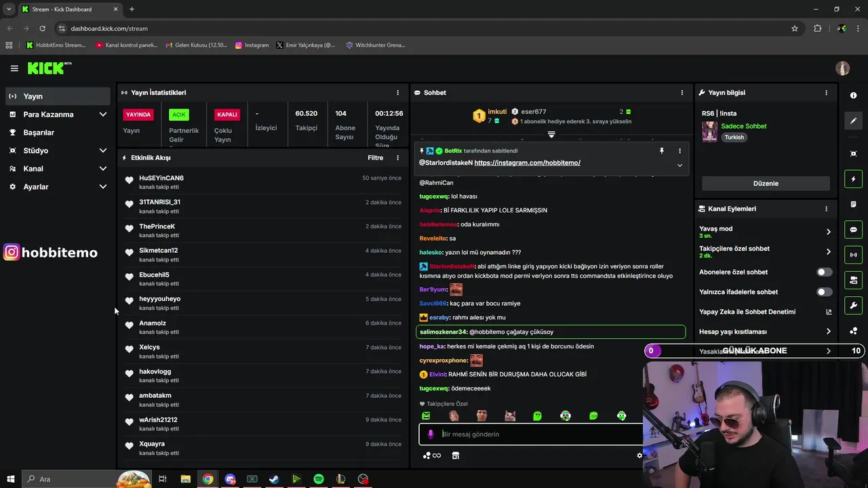Click the notes document icon in right sidebar
The width and height of the screenshot is (868, 488).
853,204
